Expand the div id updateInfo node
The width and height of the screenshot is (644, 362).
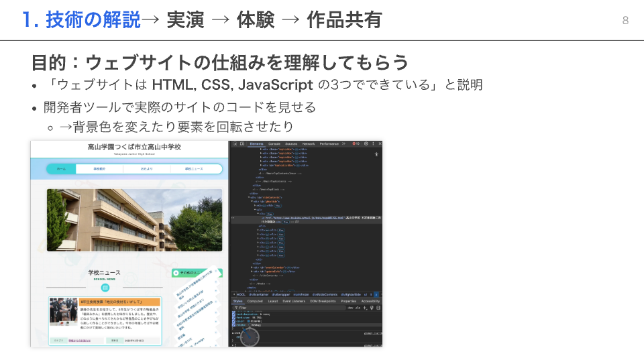click(x=252, y=271)
